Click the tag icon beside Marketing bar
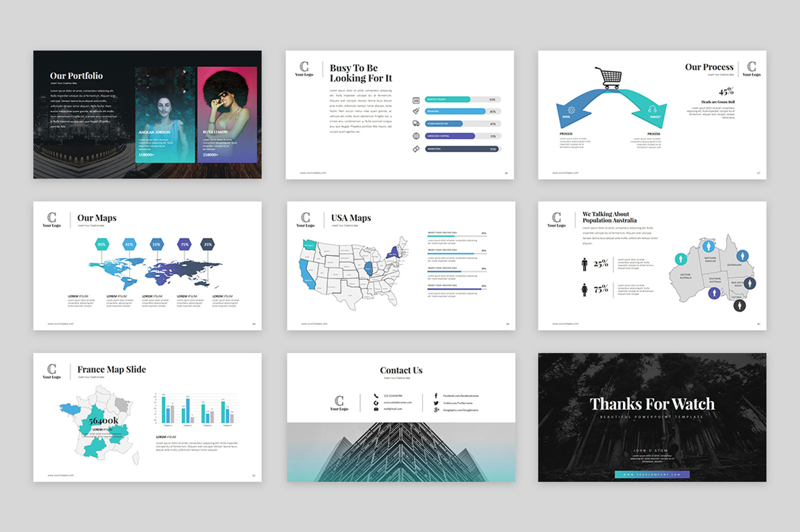Viewport: 800px width, 532px height. tap(416, 149)
